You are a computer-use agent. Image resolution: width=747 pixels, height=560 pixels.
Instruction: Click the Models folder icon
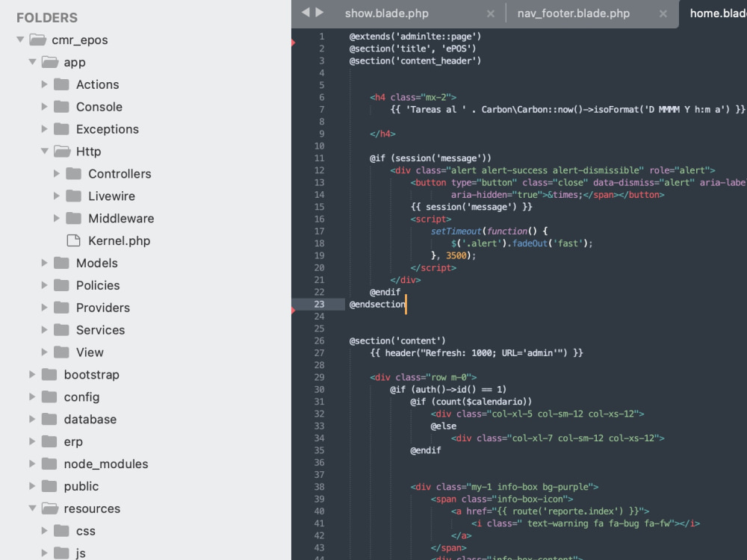coord(61,263)
